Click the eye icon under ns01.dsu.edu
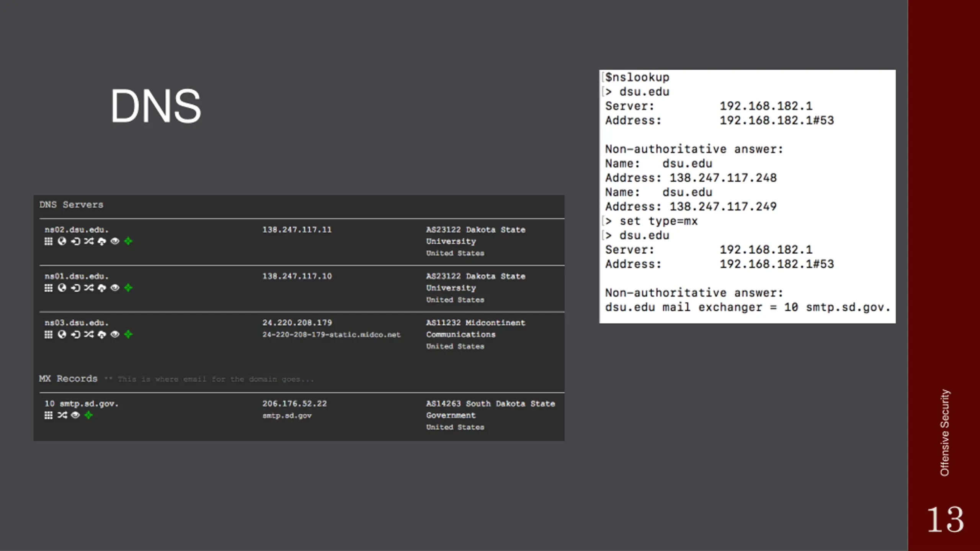 click(115, 288)
